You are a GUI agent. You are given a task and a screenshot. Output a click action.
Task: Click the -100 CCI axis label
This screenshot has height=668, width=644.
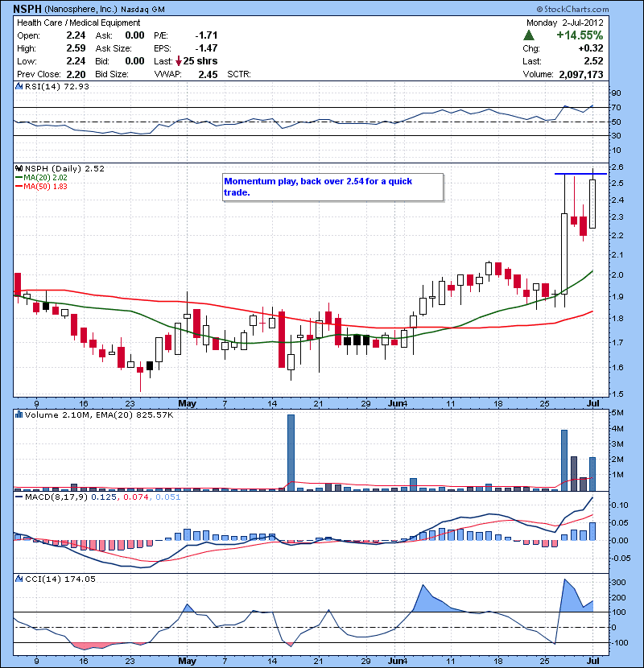click(x=619, y=642)
